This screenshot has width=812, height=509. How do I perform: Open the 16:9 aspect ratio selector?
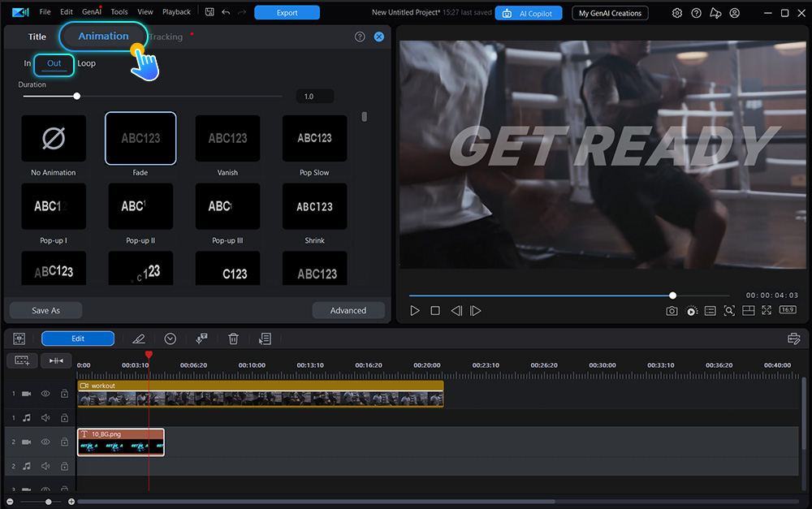click(x=787, y=310)
